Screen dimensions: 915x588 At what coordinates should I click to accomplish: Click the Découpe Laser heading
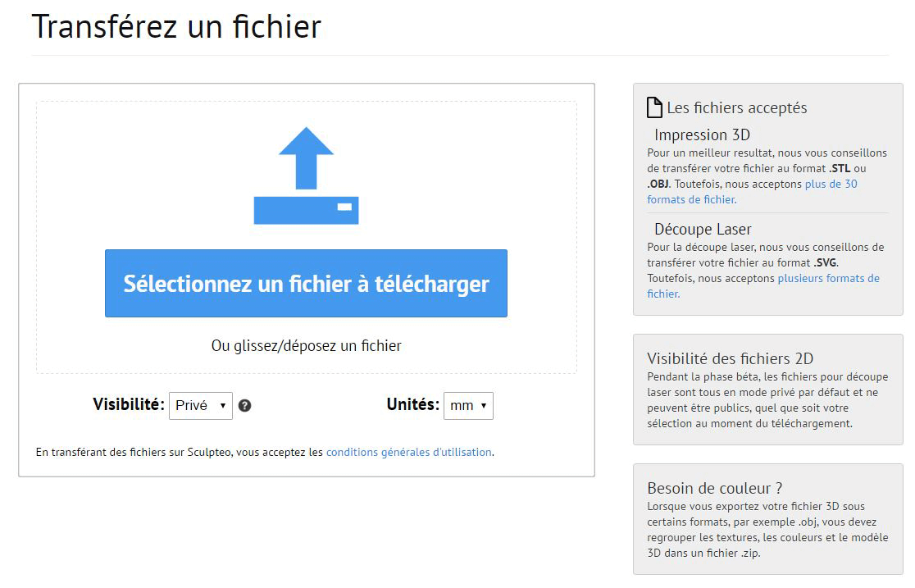click(703, 229)
